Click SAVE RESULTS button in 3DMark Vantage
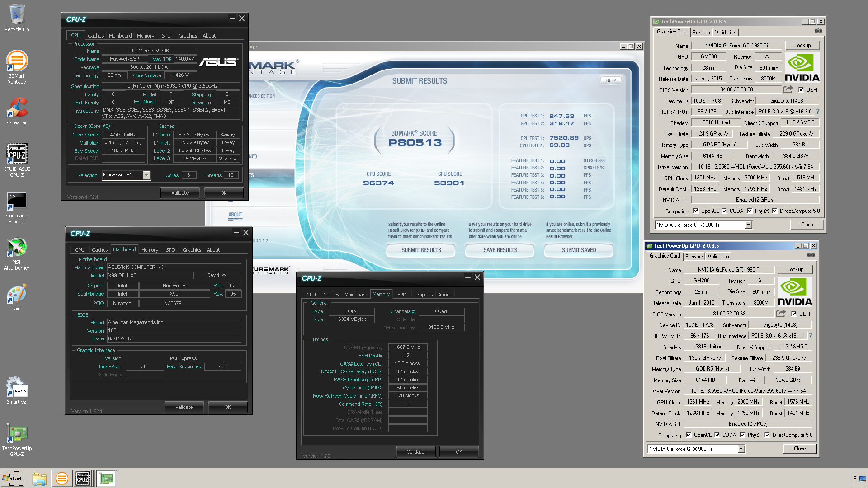Screen dimensions: 868x488 pos(500,250)
